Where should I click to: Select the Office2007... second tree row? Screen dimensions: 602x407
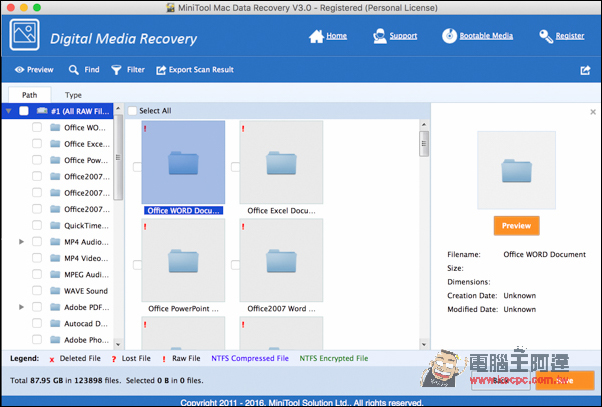[87, 193]
